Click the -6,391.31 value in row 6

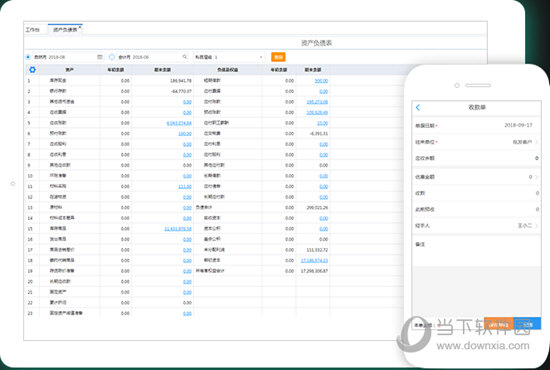point(318,134)
